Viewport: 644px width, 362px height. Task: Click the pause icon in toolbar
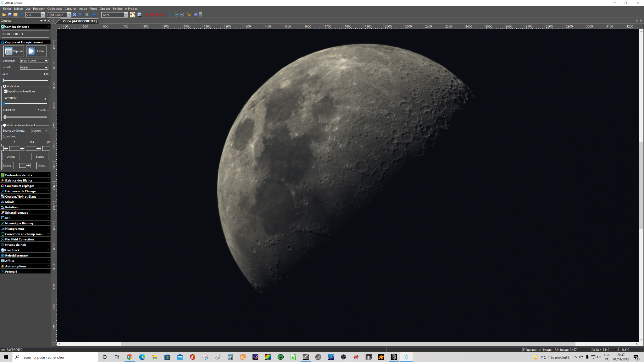(x=87, y=15)
